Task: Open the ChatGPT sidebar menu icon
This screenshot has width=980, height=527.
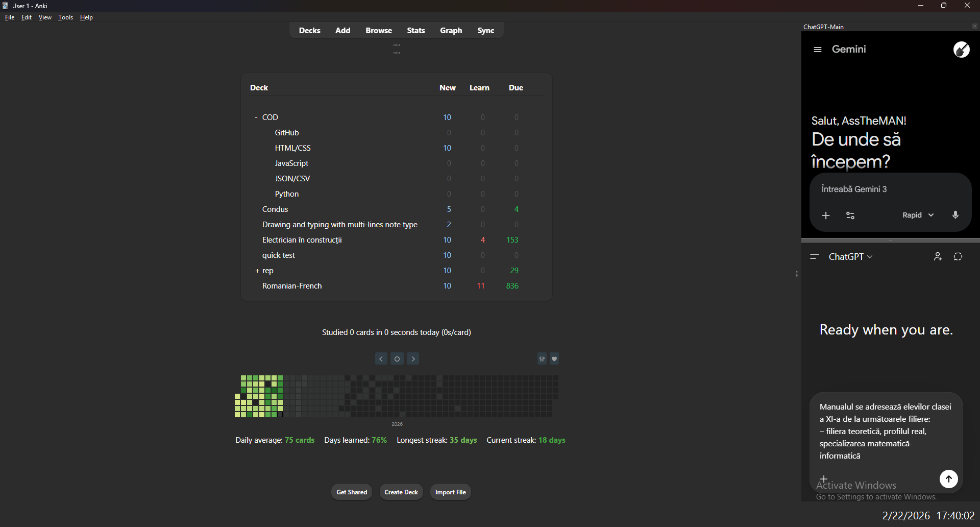Action: tap(815, 257)
